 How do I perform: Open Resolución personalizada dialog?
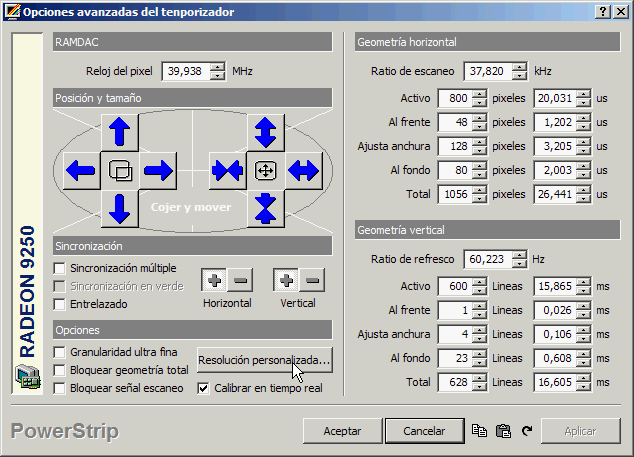pyautogui.click(x=265, y=360)
